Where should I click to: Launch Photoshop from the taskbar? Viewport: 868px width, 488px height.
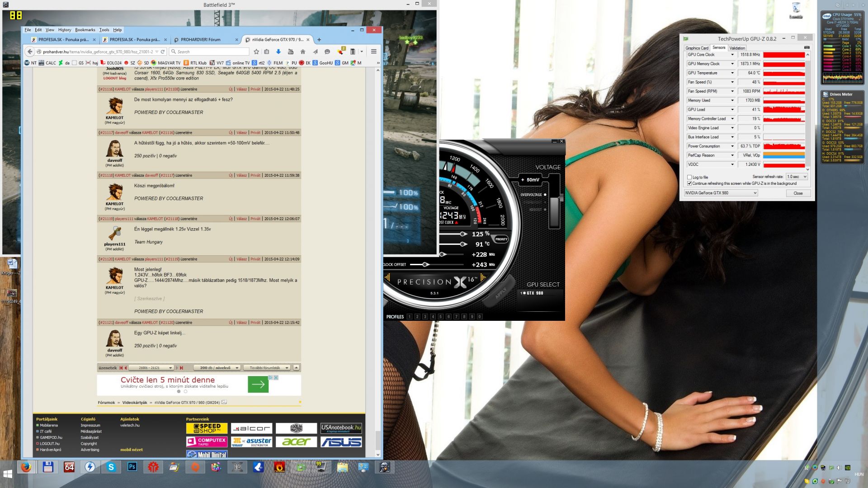[x=132, y=467]
